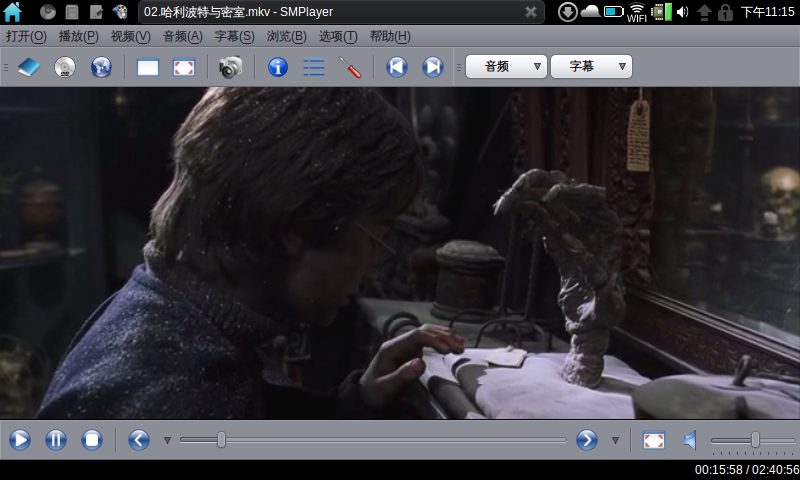Open the WIFI settings icon
Viewport: 800px width, 480px height.
(x=637, y=12)
